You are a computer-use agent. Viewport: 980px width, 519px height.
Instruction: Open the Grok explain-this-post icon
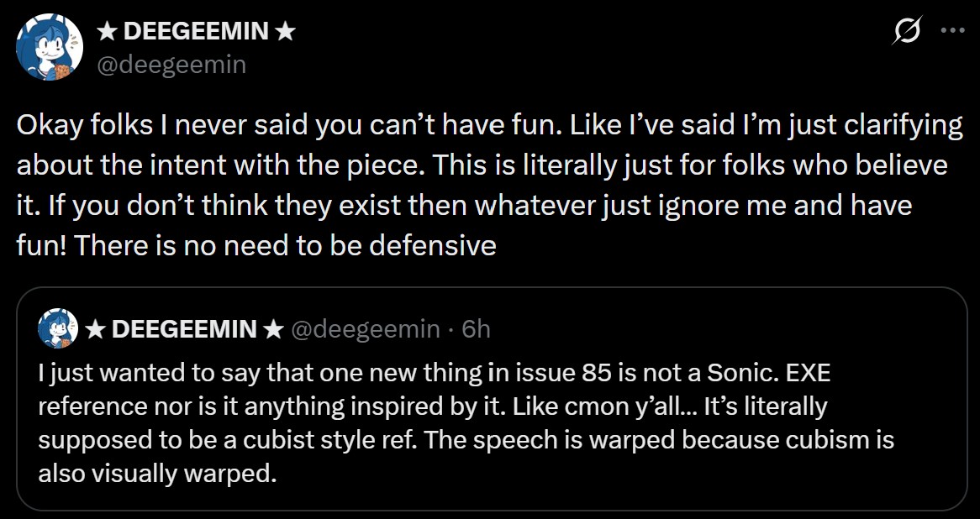coord(906,31)
